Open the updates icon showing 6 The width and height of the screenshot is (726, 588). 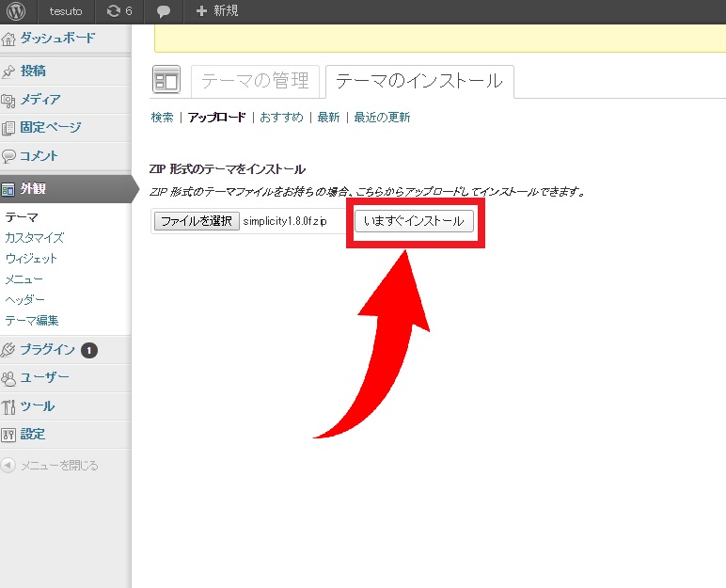[118, 11]
